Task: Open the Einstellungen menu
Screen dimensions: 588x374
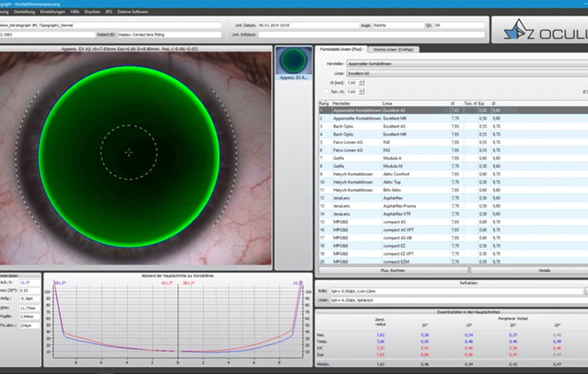Action: [53, 12]
